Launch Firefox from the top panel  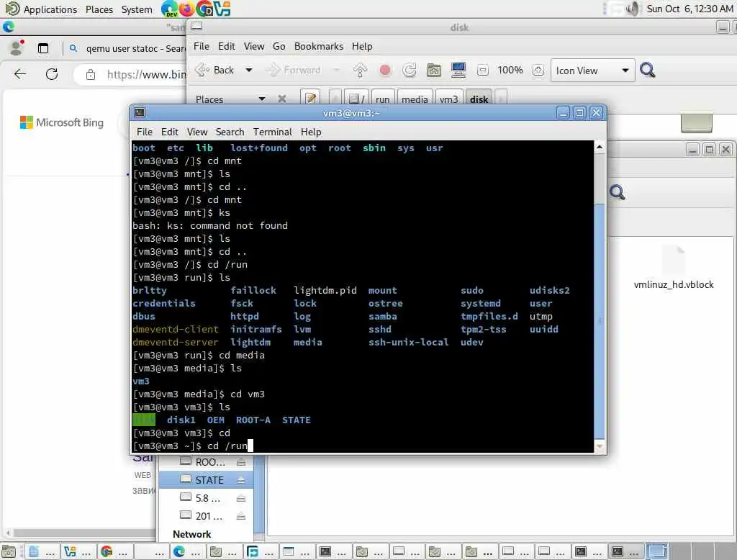point(186,9)
